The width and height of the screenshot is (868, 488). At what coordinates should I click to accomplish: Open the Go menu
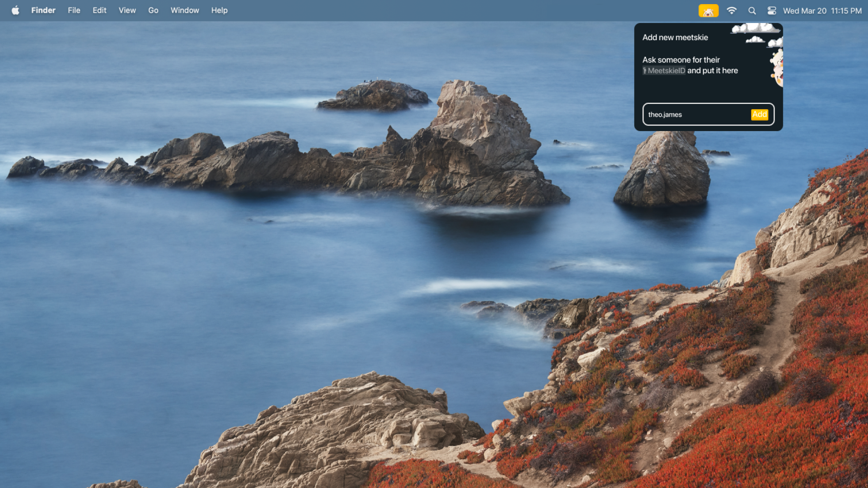[153, 10]
